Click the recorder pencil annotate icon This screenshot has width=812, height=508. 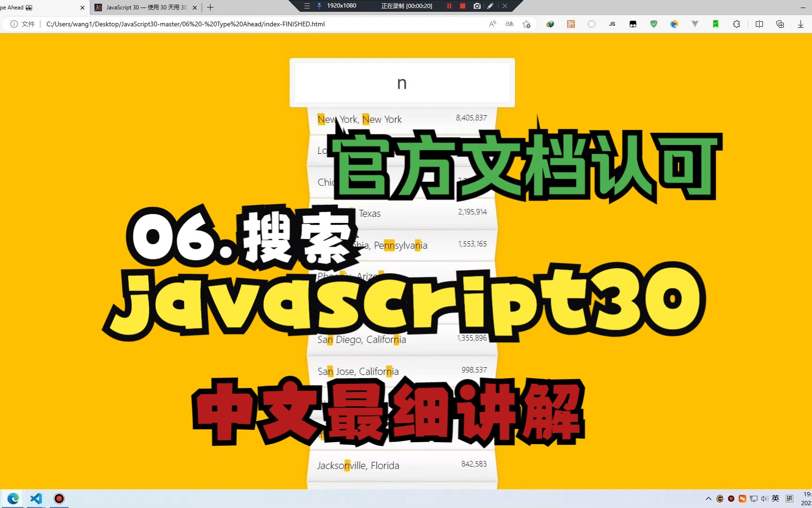[490, 6]
